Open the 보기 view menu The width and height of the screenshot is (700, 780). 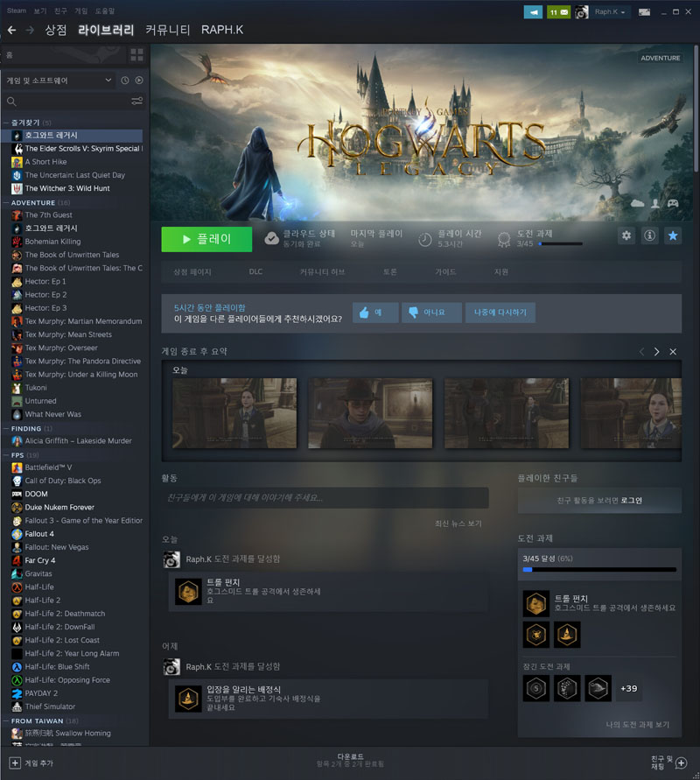[39, 11]
